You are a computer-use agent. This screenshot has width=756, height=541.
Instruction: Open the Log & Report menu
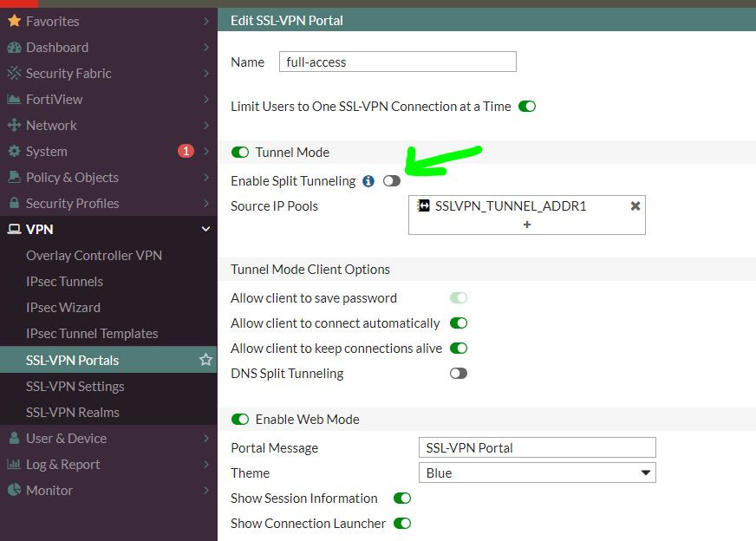pyautogui.click(x=108, y=465)
